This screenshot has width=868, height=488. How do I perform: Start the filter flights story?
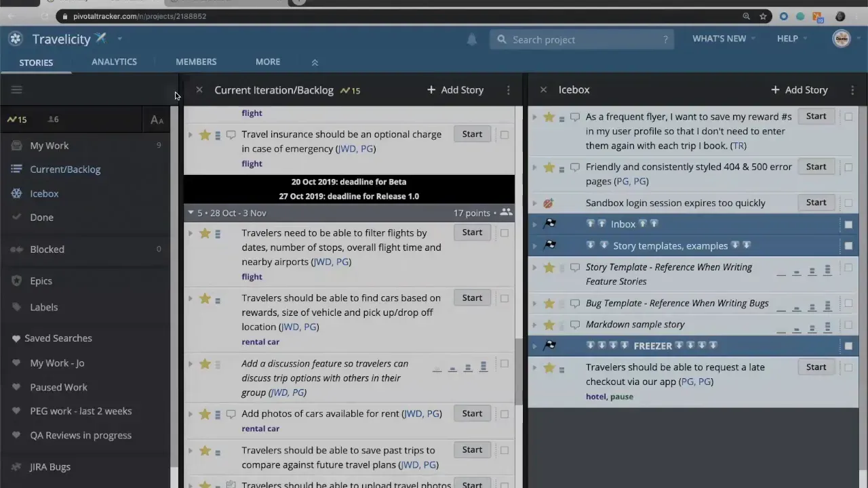[472, 232]
